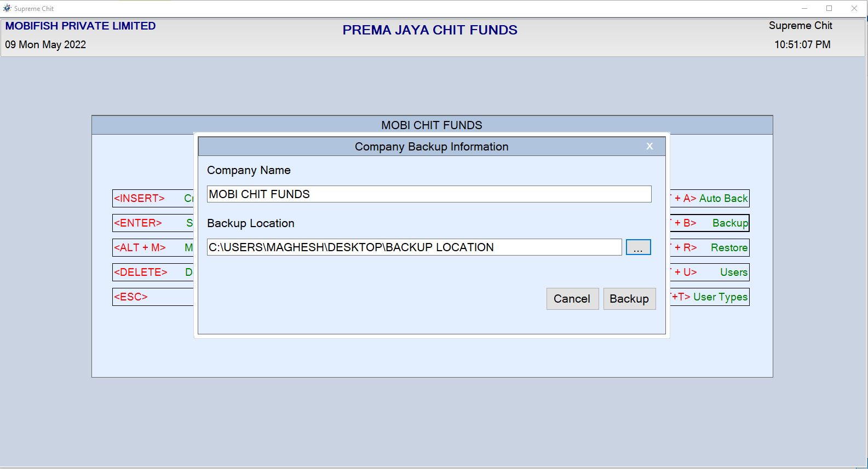Minimize the Supreme Chit window
This screenshot has height=469, width=868.
pos(804,8)
